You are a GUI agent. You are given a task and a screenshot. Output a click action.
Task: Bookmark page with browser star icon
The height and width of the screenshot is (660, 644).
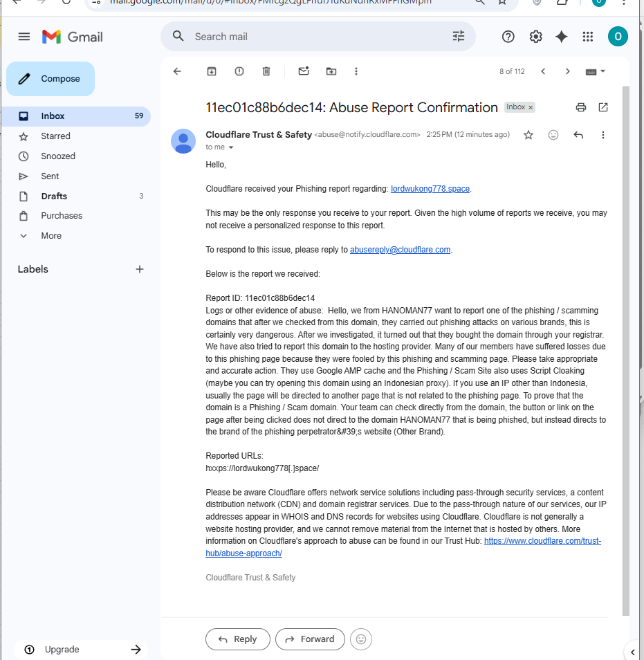(x=502, y=2)
